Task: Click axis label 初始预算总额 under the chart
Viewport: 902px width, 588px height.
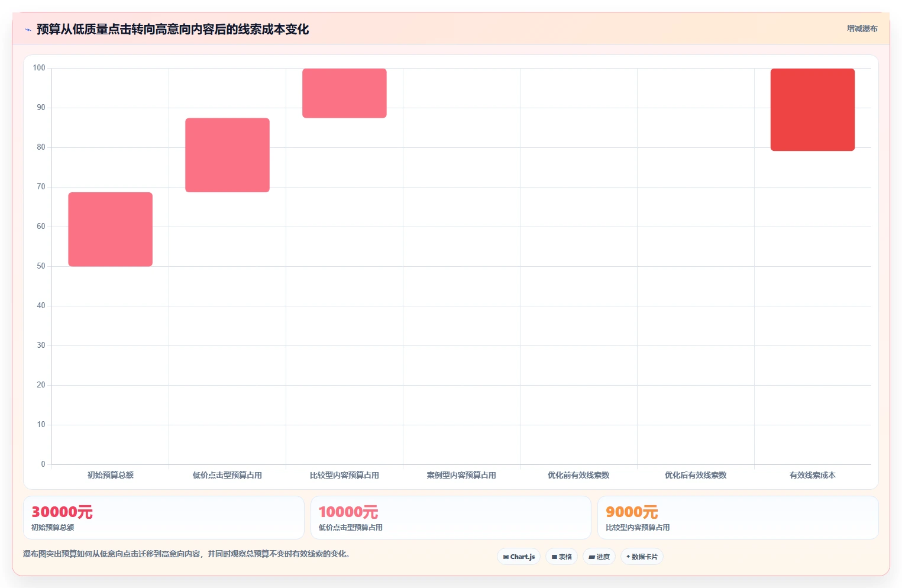Action: tap(110, 475)
